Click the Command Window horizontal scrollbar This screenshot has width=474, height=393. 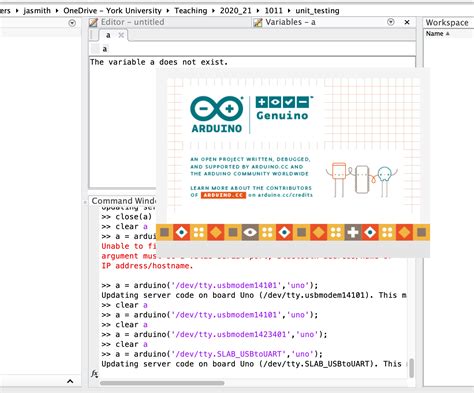(x=162, y=383)
